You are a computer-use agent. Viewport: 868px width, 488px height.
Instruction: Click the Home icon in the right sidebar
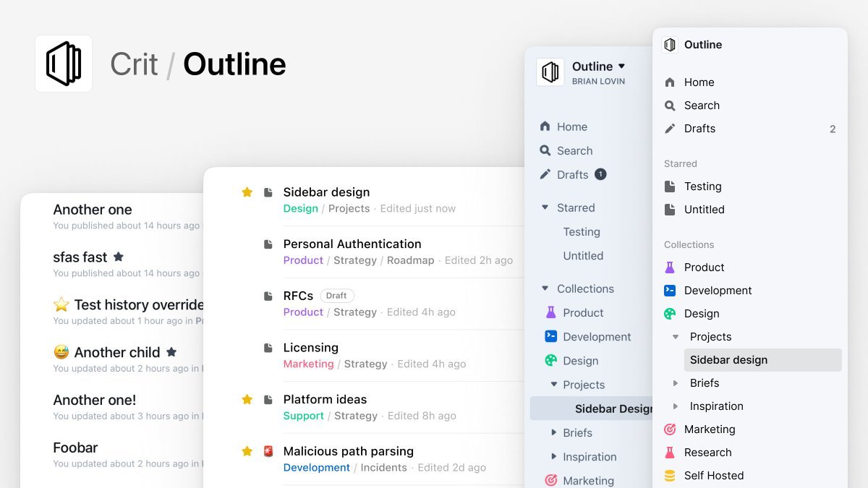pos(670,82)
